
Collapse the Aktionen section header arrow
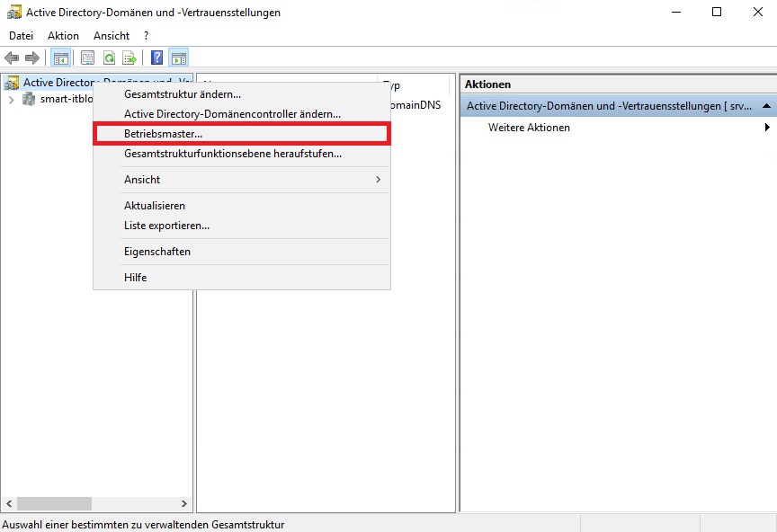point(766,106)
